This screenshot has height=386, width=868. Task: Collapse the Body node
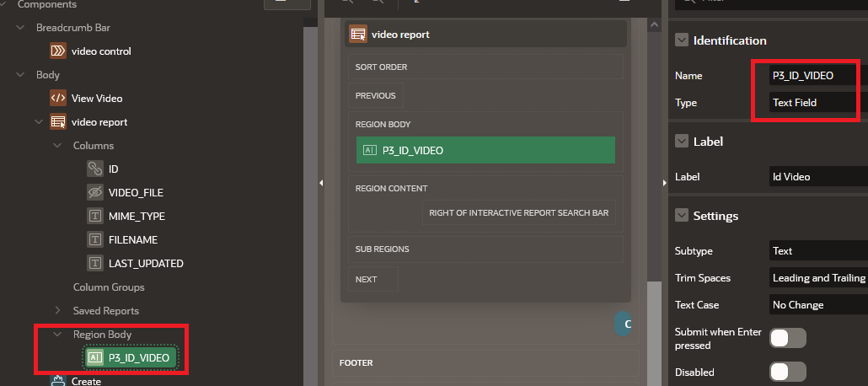20,74
